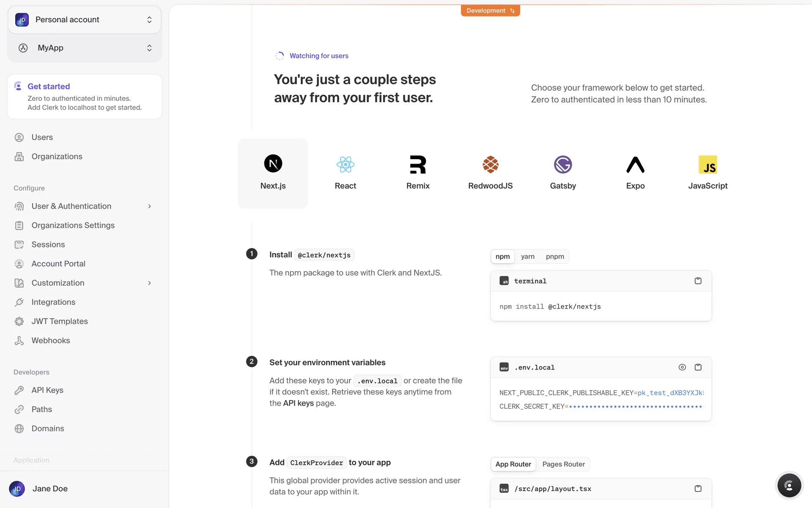The height and width of the screenshot is (508, 812).
Task: Copy the terminal npm install command
Action: click(x=698, y=281)
